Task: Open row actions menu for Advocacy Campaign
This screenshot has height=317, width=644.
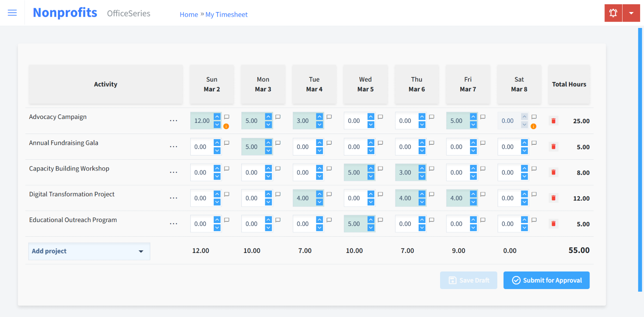Action: (173, 121)
